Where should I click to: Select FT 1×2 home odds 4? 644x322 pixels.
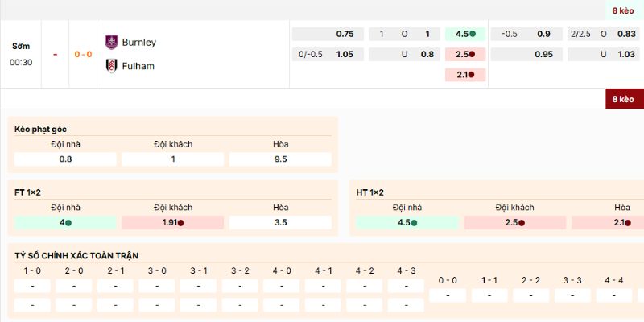(x=65, y=222)
